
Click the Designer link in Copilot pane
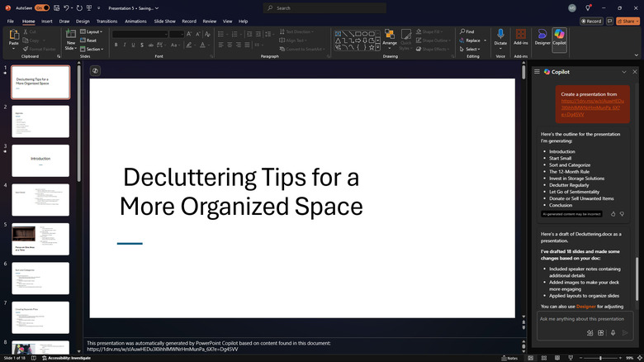pos(585,307)
